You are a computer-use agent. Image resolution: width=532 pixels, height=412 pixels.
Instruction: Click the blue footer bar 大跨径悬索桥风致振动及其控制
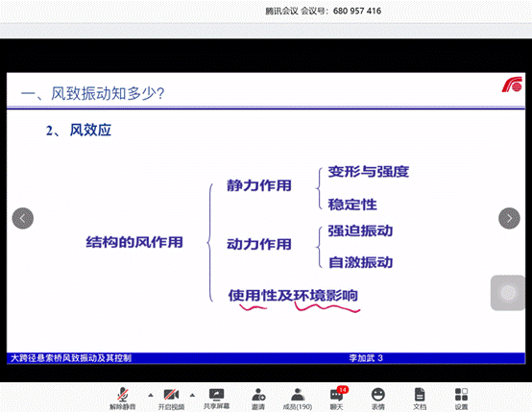point(266,357)
